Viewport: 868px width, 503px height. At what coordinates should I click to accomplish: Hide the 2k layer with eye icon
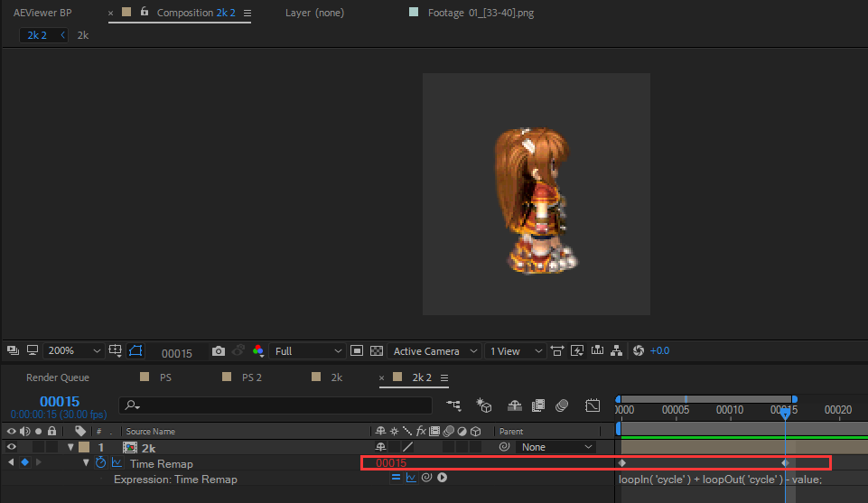[11, 447]
